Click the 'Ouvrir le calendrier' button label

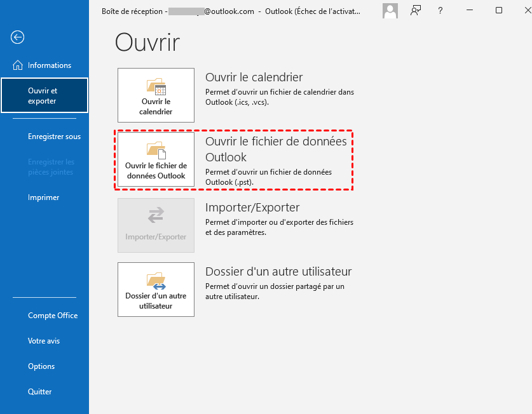156,107
